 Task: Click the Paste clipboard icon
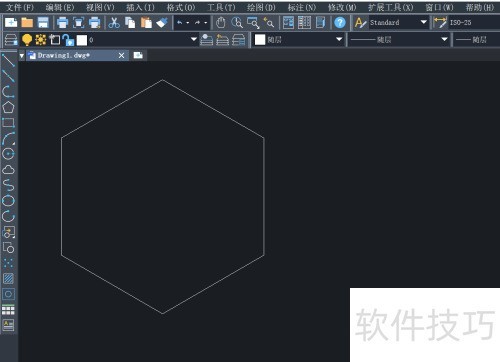pyautogui.click(x=146, y=23)
